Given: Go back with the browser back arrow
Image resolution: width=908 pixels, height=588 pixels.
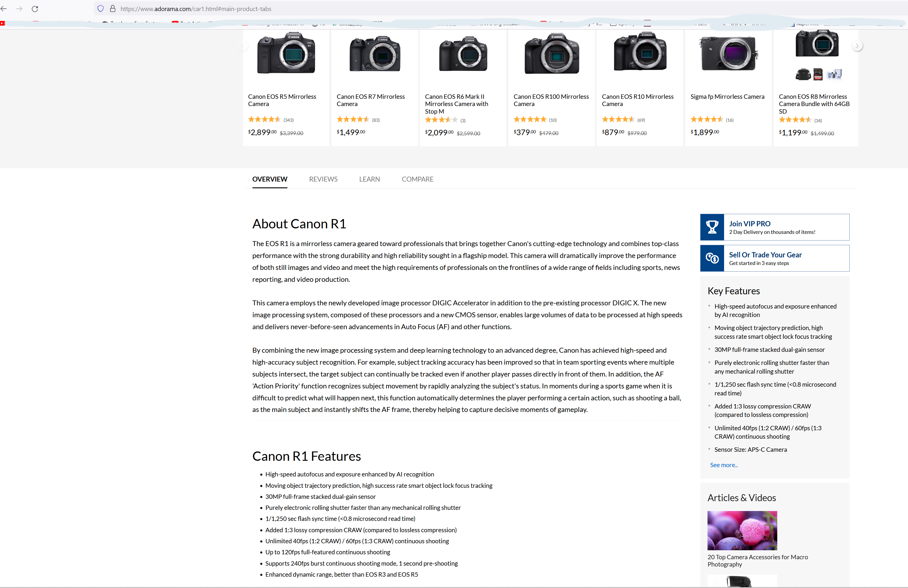Looking at the screenshot, I should point(4,9).
